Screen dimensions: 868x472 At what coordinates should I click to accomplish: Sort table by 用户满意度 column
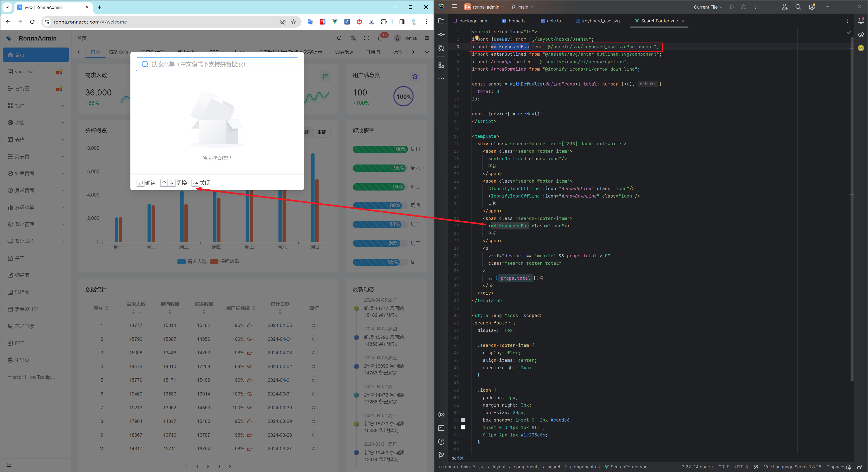254,308
